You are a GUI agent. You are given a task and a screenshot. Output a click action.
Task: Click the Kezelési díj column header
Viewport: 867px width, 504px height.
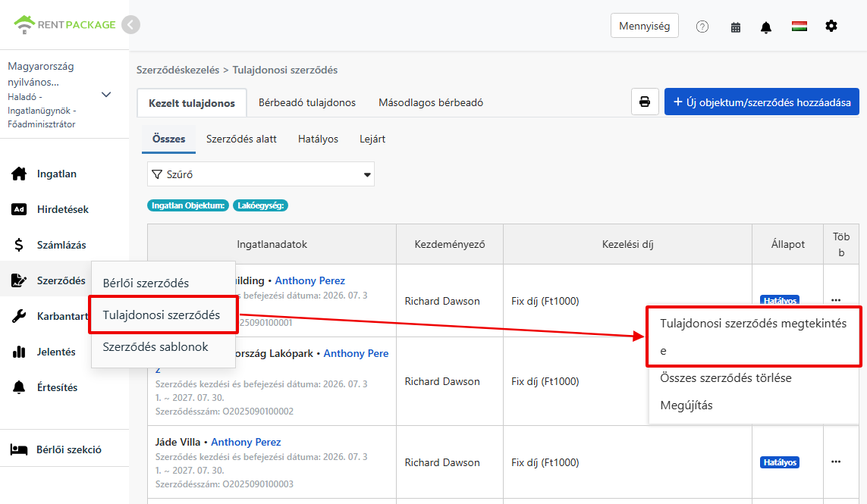(627, 244)
